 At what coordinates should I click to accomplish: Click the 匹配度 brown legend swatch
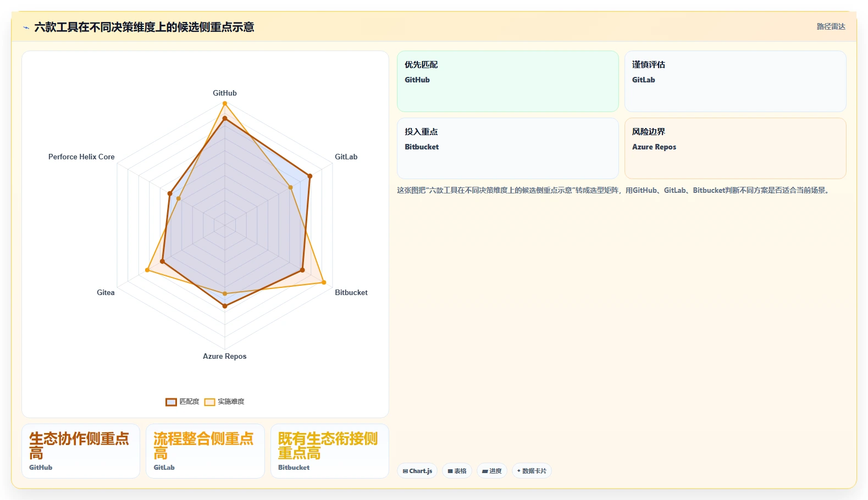click(x=171, y=402)
